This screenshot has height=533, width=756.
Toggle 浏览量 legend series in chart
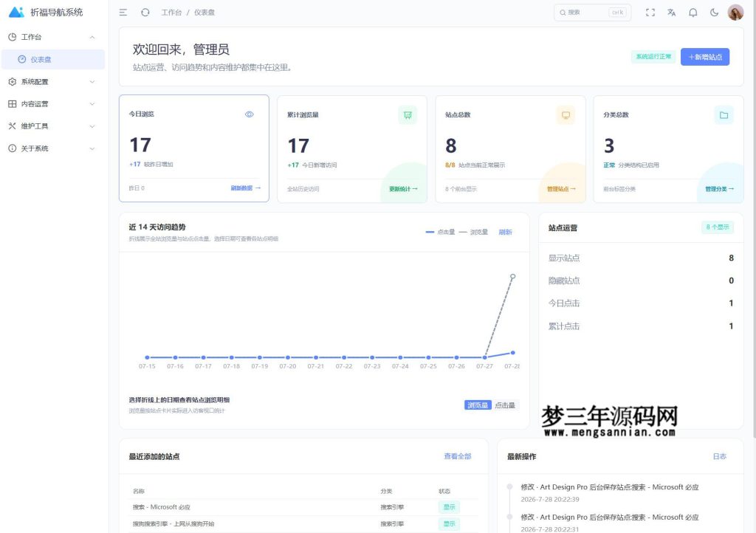pos(473,233)
